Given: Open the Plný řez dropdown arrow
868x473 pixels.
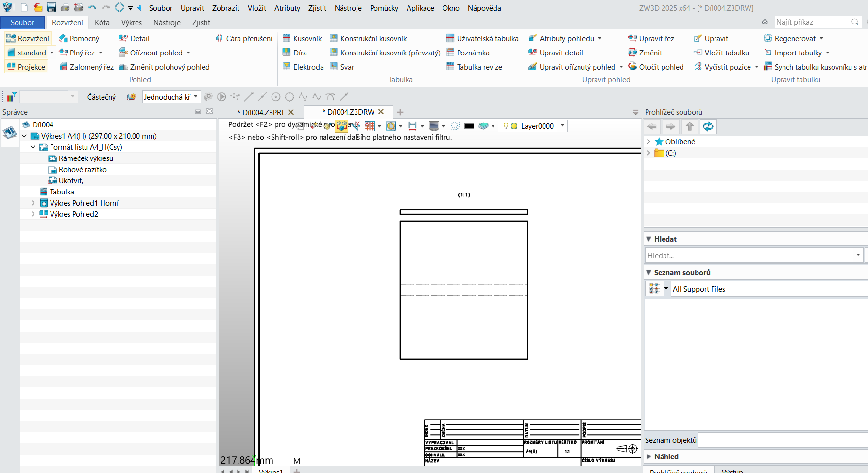Looking at the screenshot, I should pos(101,53).
